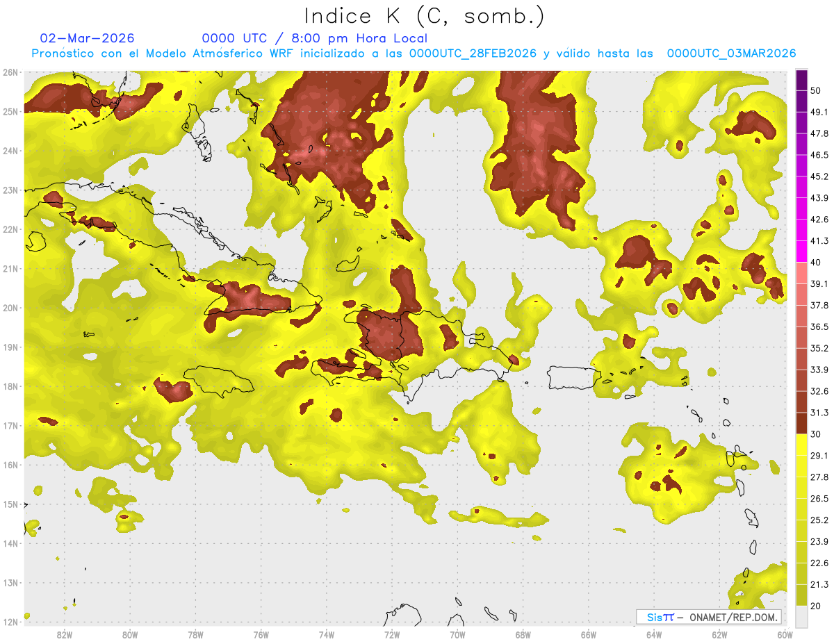Click the colorbar value label 47.8
Image resolution: width=834 pixels, height=644 pixels.
(819, 133)
